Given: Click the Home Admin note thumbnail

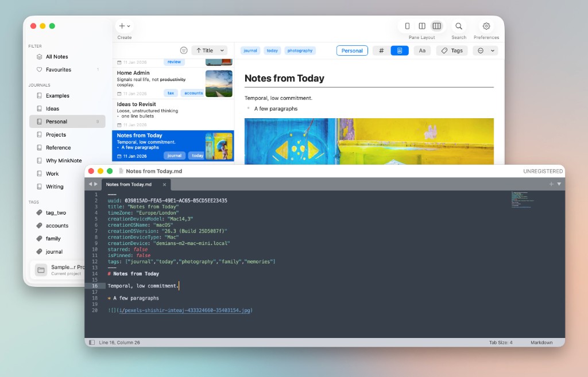Looking at the screenshot, I should tap(219, 84).
